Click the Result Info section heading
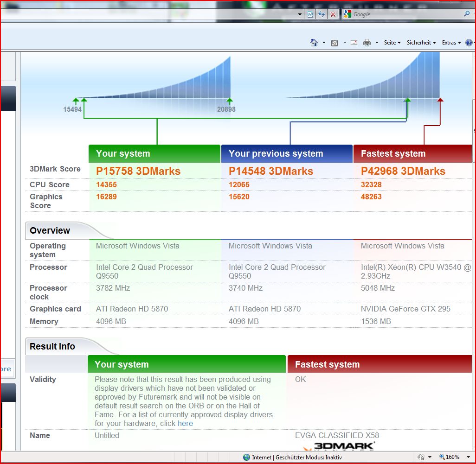Image resolution: width=476 pixels, height=464 pixels. (52, 346)
